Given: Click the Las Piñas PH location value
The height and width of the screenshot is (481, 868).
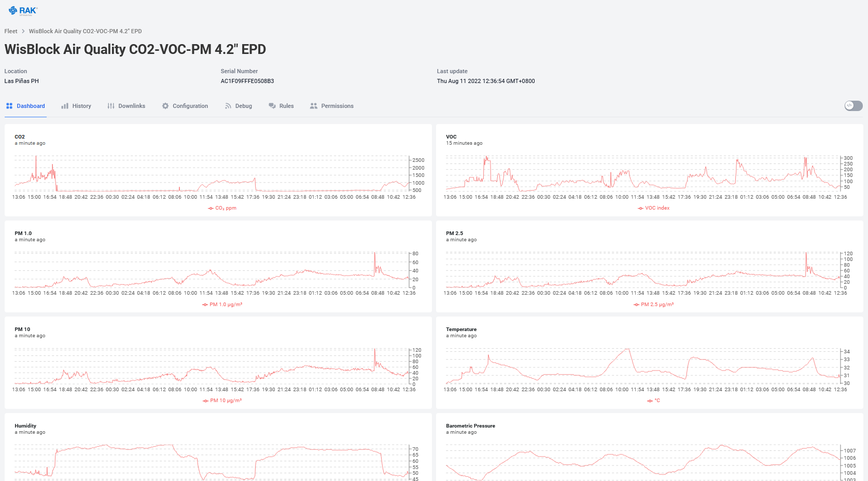Looking at the screenshot, I should coord(21,81).
